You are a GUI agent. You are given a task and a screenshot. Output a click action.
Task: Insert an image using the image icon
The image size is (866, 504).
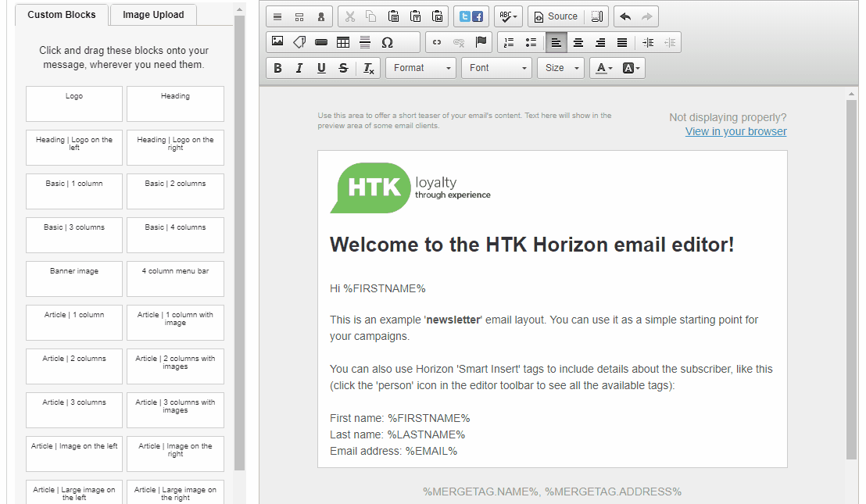pyautogui.click(x=277, y=42)
